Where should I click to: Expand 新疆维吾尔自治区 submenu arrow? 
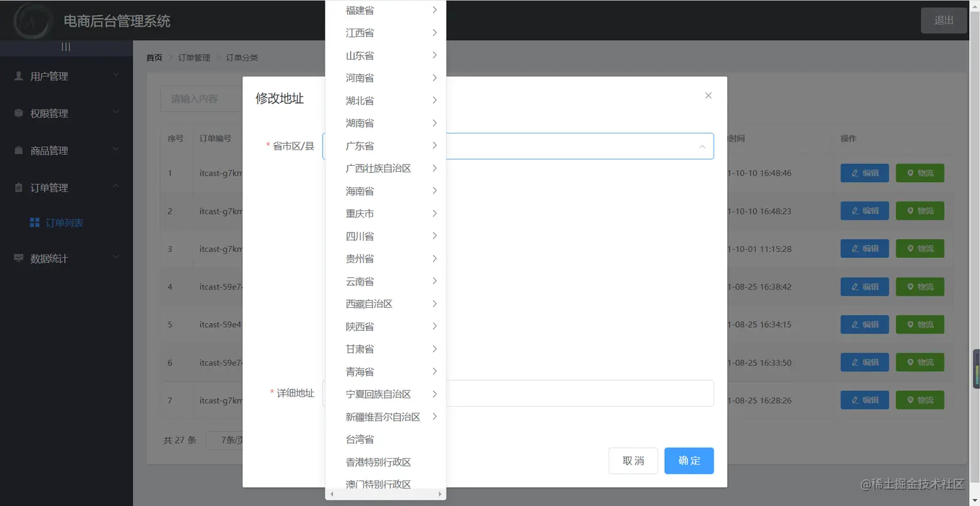(434, 417)
